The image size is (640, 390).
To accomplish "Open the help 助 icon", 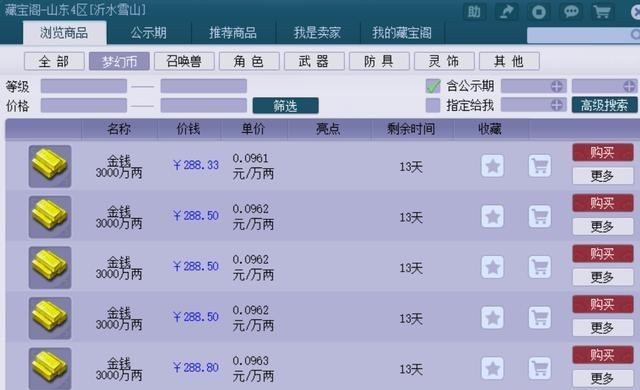I will point(474,12).
